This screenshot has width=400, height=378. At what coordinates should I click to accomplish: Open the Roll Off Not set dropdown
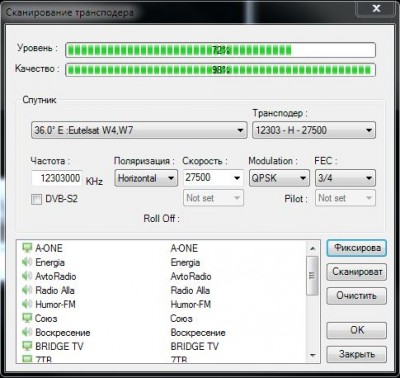point(213,198)
